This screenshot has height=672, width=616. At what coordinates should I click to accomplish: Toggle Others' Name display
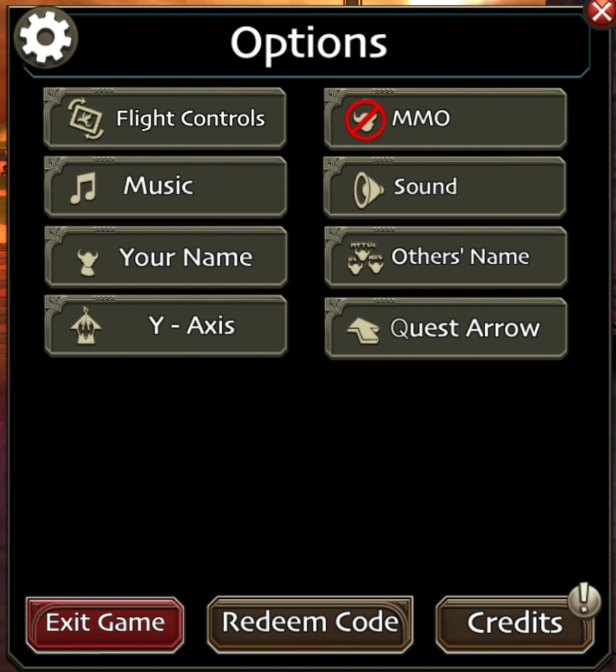(445, 258)
